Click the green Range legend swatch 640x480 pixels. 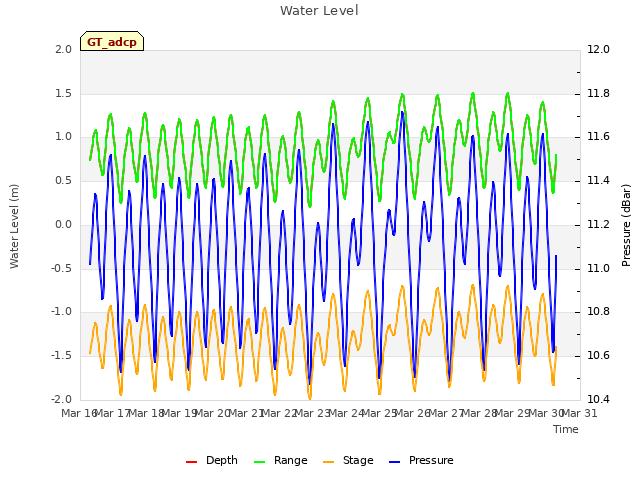(x=259, y=462)
